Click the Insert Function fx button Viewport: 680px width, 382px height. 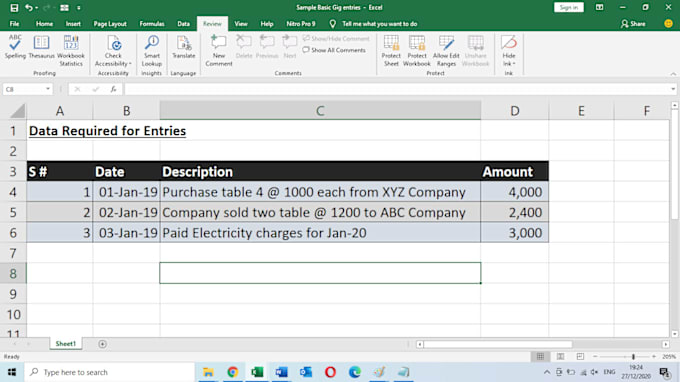[113, 89]
